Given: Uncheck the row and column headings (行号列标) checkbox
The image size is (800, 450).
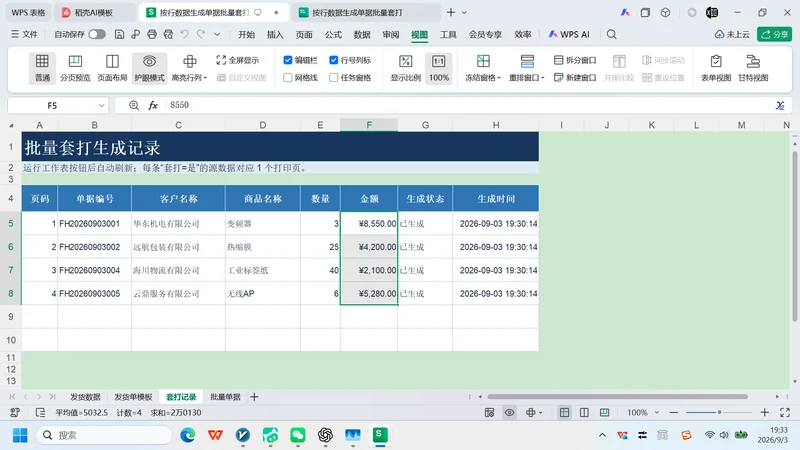Looking at the screenshot, I should pyautogui.click(x=334, y=60).
